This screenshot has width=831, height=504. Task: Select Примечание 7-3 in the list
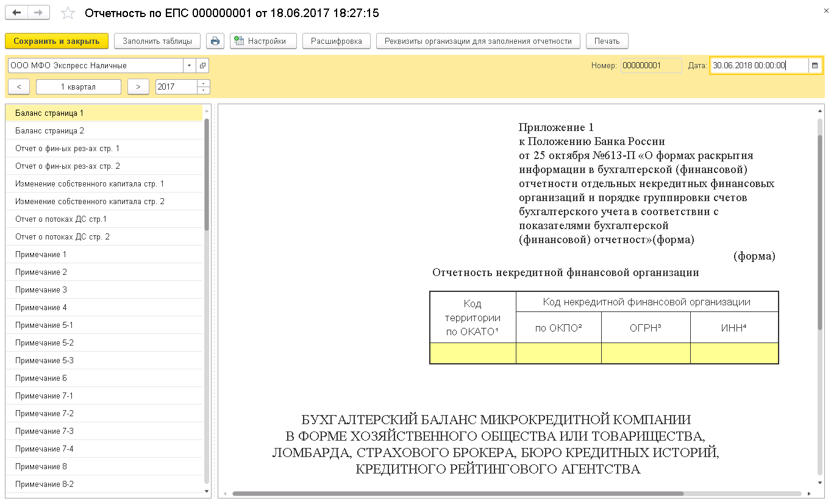[104, 431]
